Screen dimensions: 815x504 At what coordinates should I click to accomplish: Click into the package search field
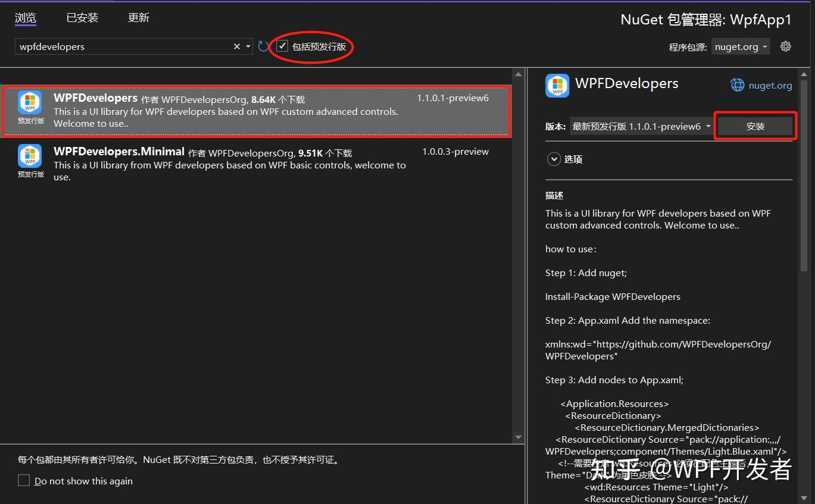[125, 46]
